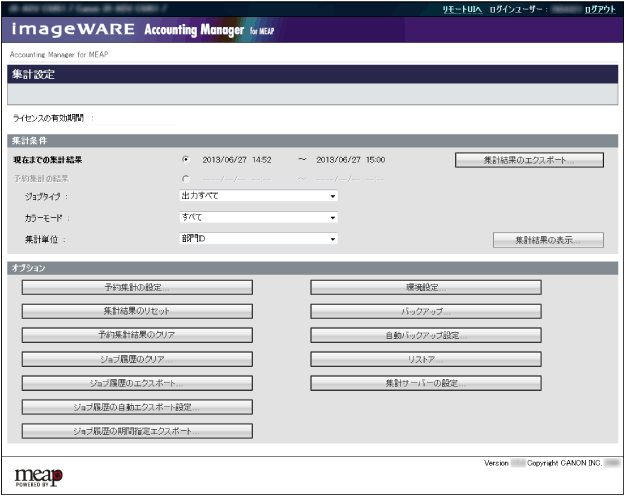Select the 予約集計の結果 radio button
This screenshot has width=625, height=496.
point(185,177)
